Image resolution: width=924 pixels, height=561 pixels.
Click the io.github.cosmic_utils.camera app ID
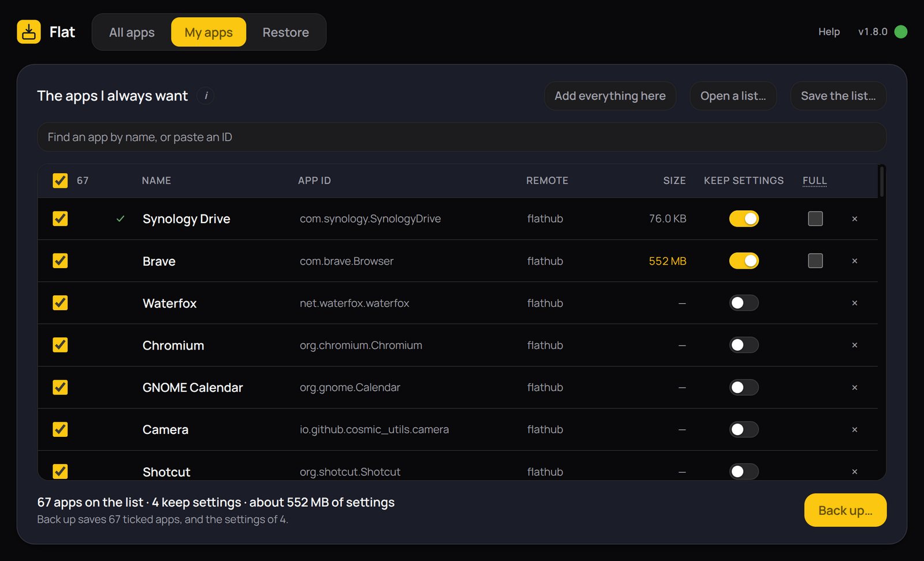click(374, 430)
